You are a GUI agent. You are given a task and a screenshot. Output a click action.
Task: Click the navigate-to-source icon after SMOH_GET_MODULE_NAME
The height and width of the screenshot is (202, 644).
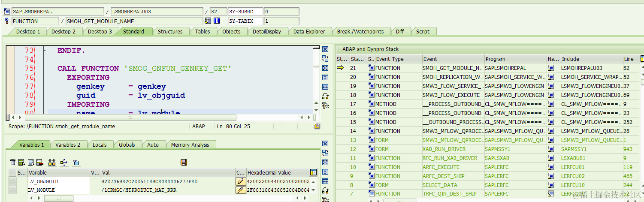tap(208, 21)
